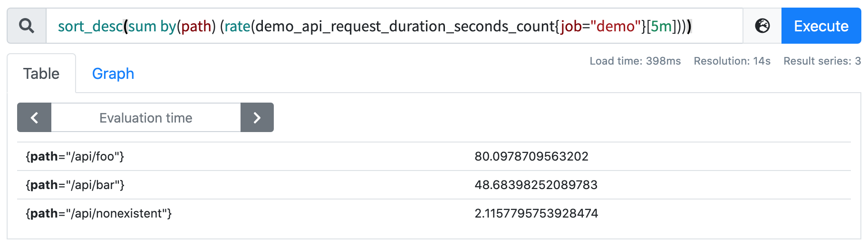Click the value 48.68398252089783
This screenshot has height=247, width=868.
coord(536,185)
